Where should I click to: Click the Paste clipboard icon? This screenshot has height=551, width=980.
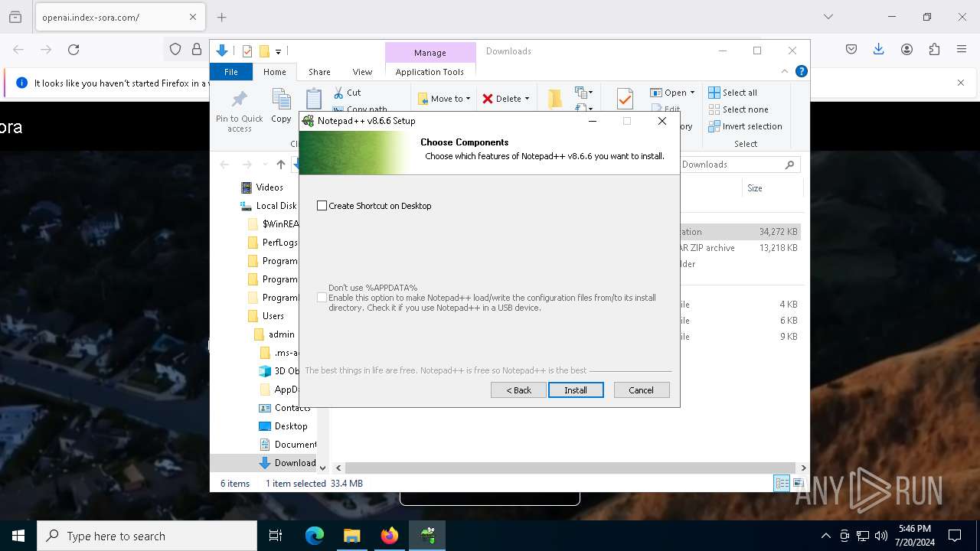[314, 99]
